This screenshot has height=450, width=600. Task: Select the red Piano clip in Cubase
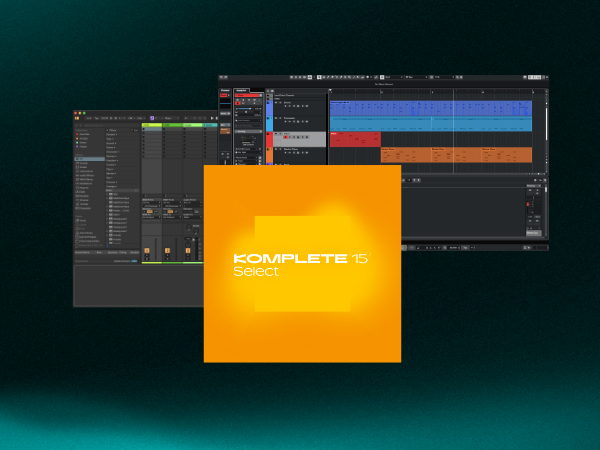pos(355,139)
